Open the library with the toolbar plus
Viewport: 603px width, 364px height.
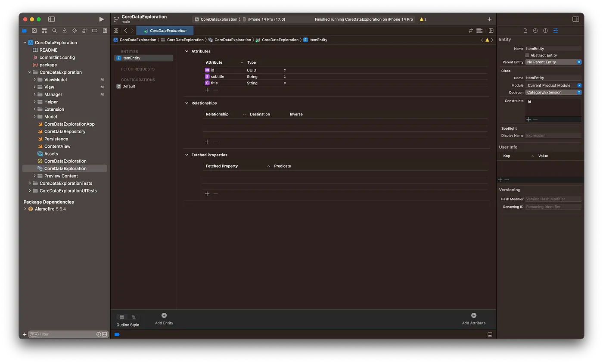click(x=489, y=19)
